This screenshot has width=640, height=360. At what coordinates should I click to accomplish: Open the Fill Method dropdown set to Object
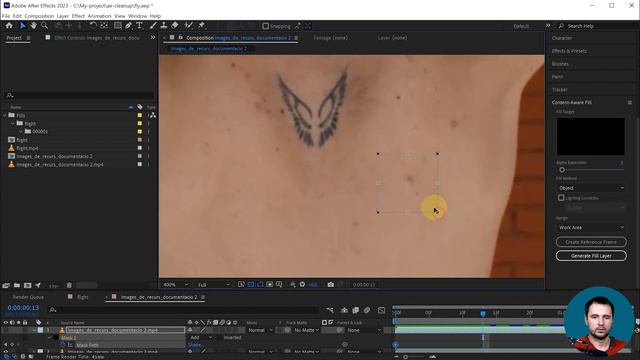point(591,188)
